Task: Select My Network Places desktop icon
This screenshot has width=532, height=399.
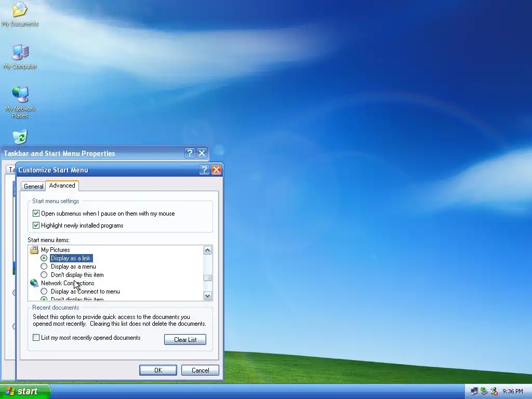Action: (x=20, y=102)
